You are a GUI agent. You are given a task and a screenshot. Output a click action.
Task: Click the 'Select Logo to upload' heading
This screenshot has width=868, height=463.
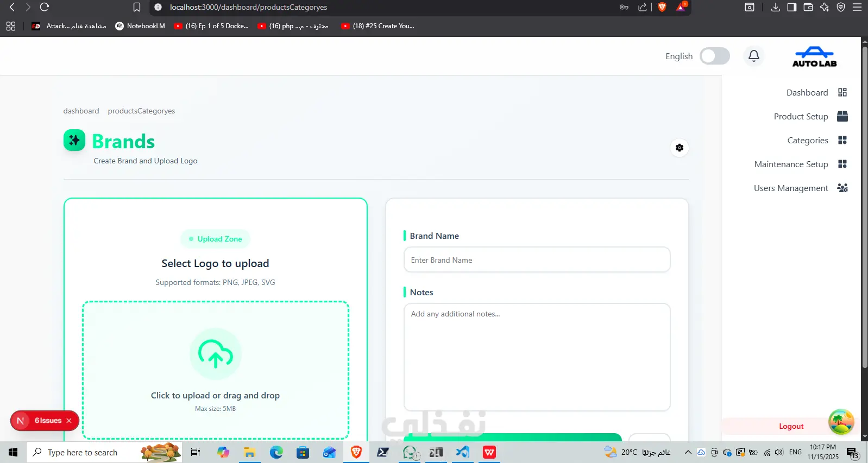click(215, 263)
